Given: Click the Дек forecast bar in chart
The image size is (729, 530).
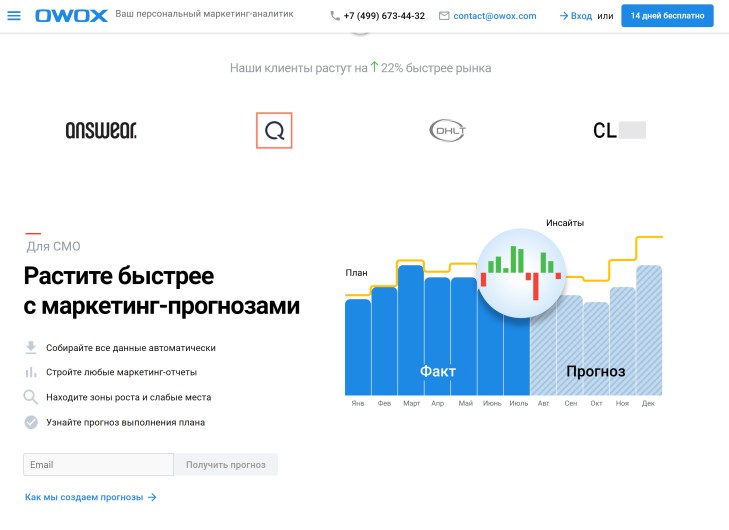Looking at the screenshot, I should [x=649, y=330].
